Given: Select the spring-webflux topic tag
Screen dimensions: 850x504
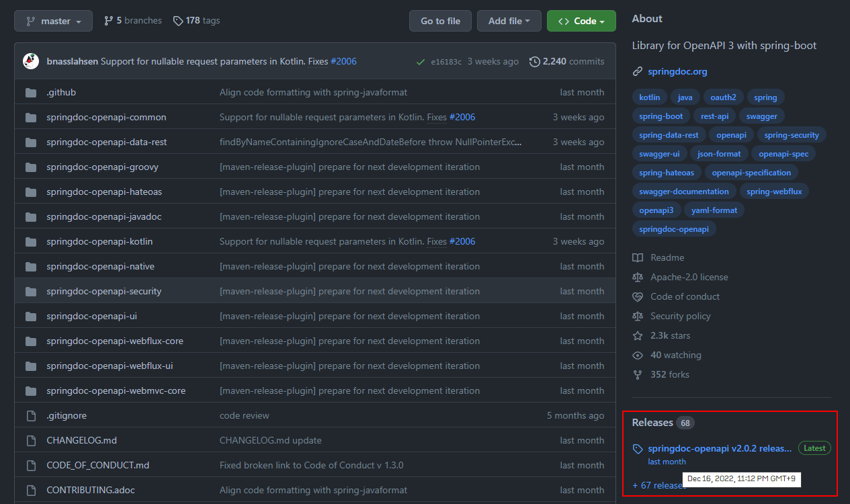Looking at the screenshot, I should pyautogui.click(x=775, y=192).
